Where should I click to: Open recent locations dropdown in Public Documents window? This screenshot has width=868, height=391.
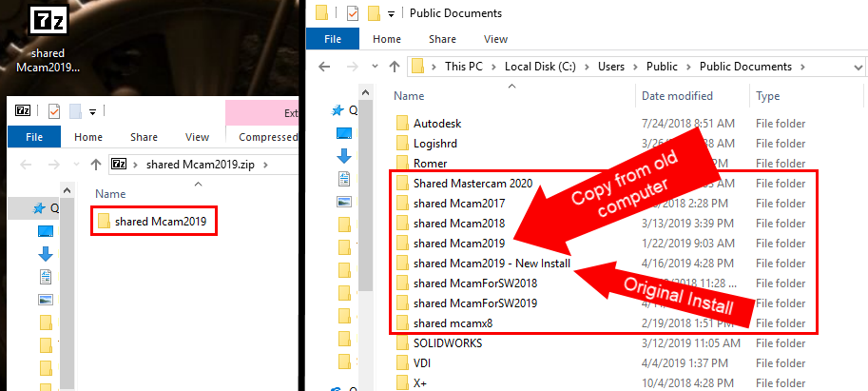[376, 67]
